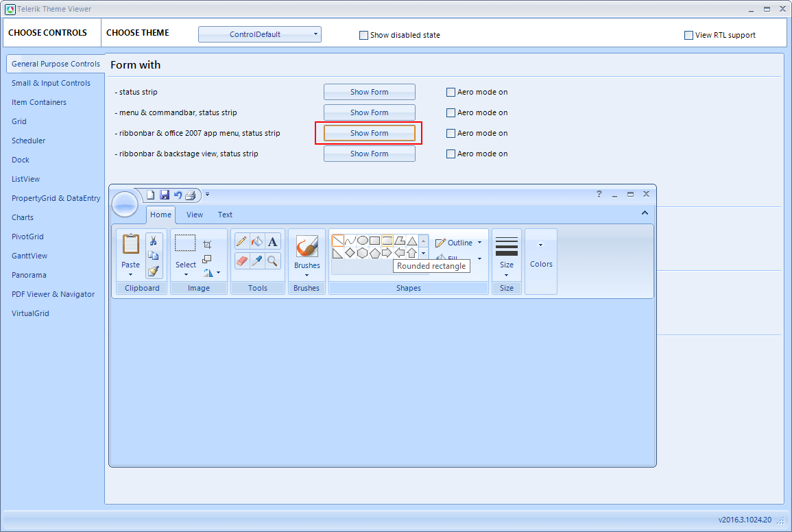Choose the Diamond shape in Shapes gallery
Image resolution: width=792 pixels, height=532 pixels.
pos(350,252)
